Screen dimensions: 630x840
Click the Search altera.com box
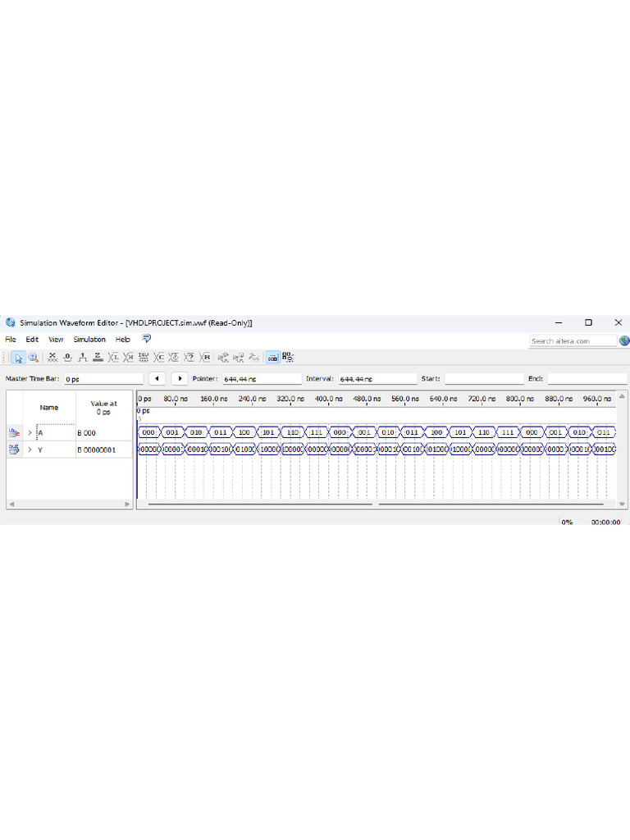click(x=573, y=340)
